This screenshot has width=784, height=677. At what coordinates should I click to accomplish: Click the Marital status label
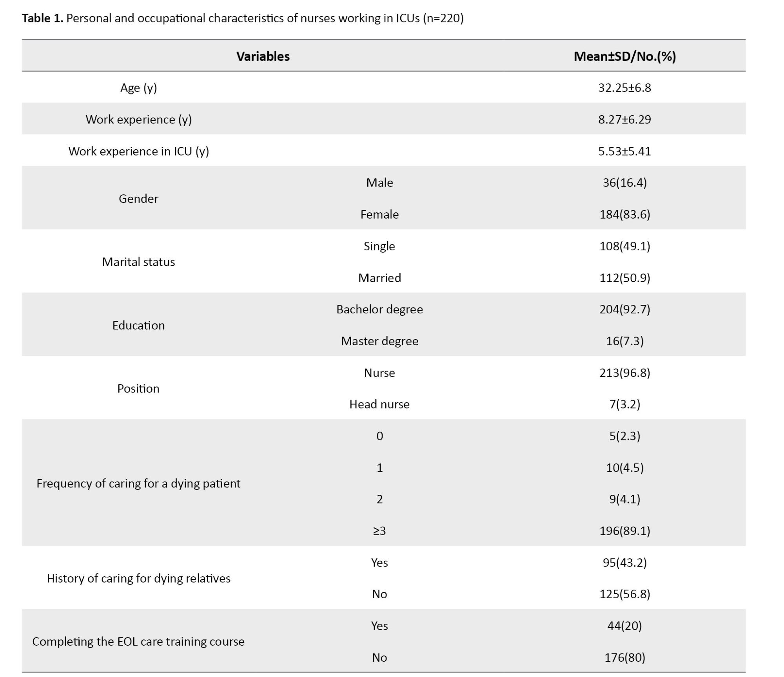tap(138, 262)
